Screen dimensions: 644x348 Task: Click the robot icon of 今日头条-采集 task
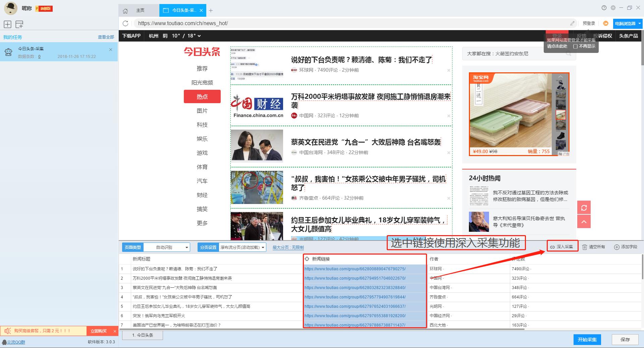pos(8,52)
